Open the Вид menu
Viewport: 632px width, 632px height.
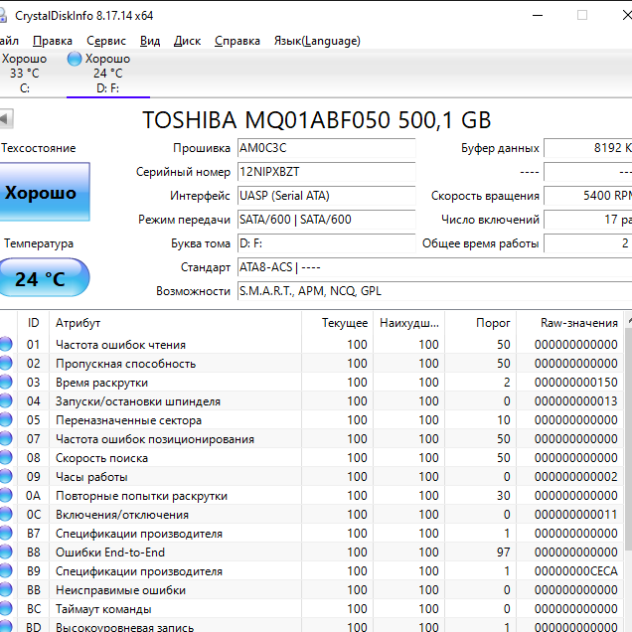click(x=150, y=41)
